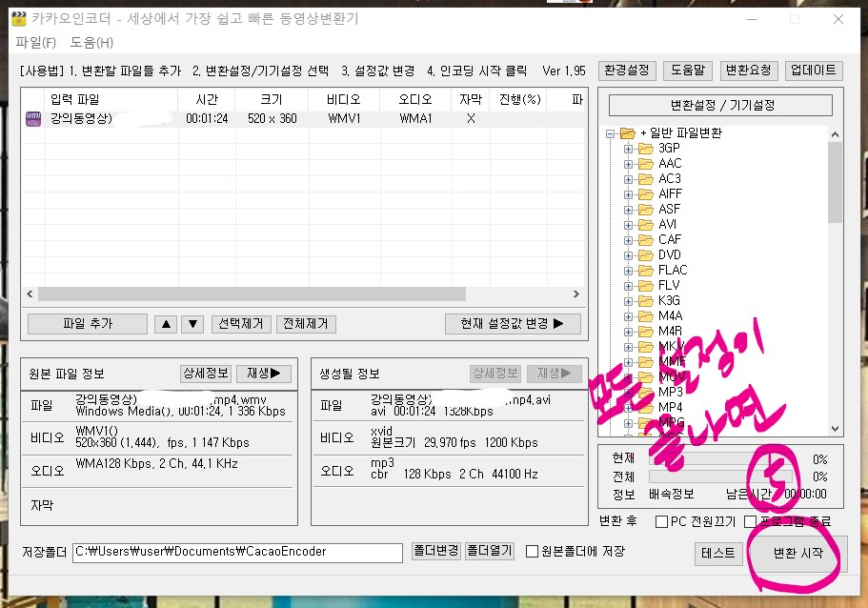The height and width of the screenshot is (608, 868).
Task: Select the AVI folder icon
Action: tap(645, 224)
